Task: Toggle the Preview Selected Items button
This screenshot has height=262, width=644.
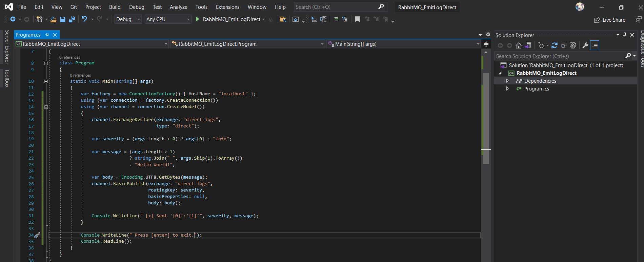Action: click(x=595, y=45)
